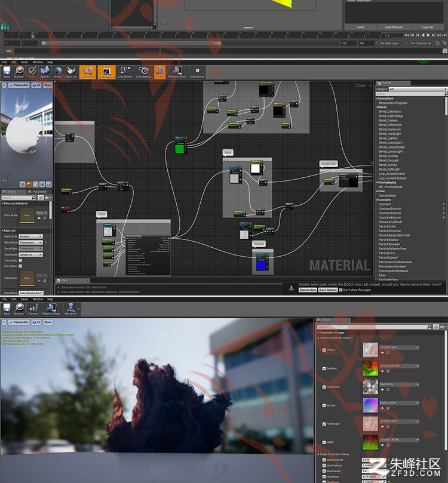Screen dimensions: 448x483
Task: Toggle the NoiseMask parameter checkbox
Action: tap(324, 387)
